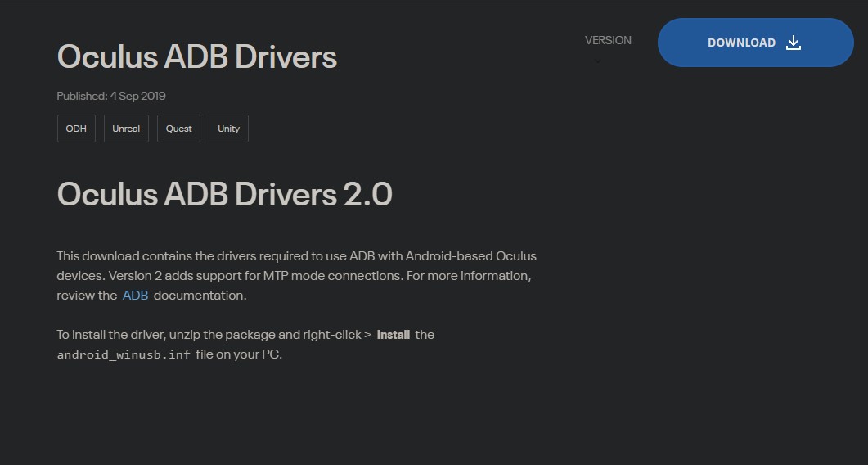Viewport: 868px width, 465px height.
Task: Expand the small chevron under VERSION
Action: (x=597, y=61)
